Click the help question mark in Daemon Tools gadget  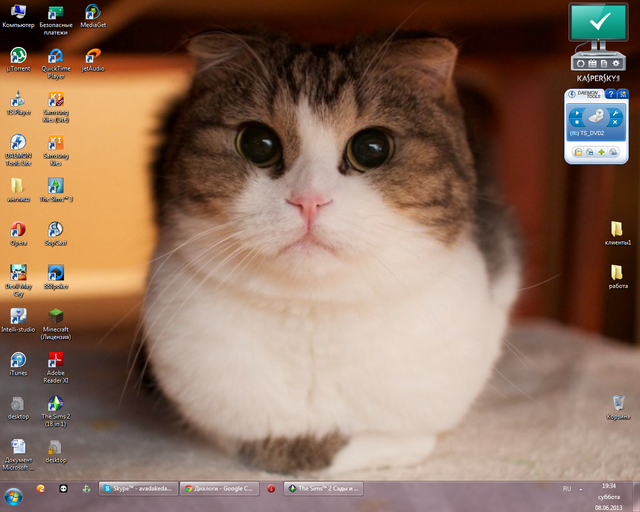point(611,94)
